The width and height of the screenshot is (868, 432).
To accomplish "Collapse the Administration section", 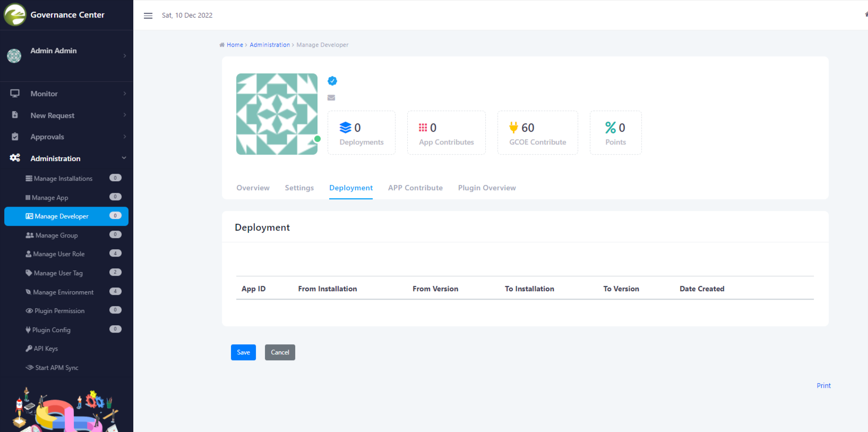I will click(x=66, y=158).
